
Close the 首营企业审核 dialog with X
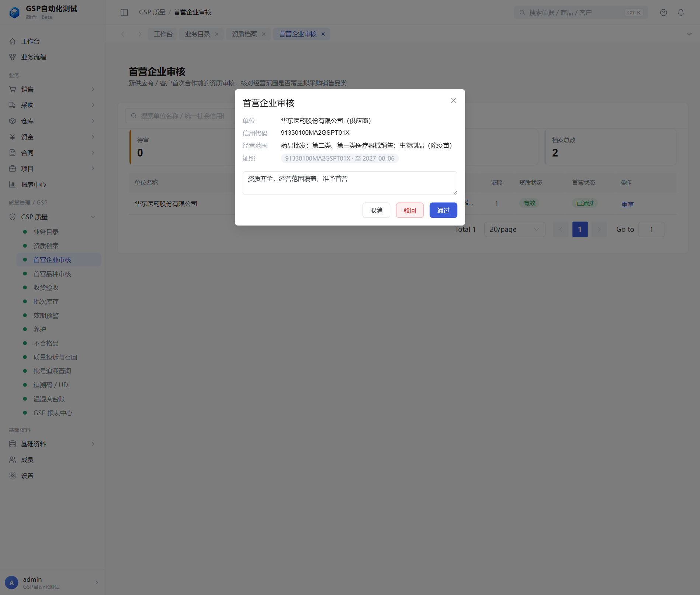454,100
